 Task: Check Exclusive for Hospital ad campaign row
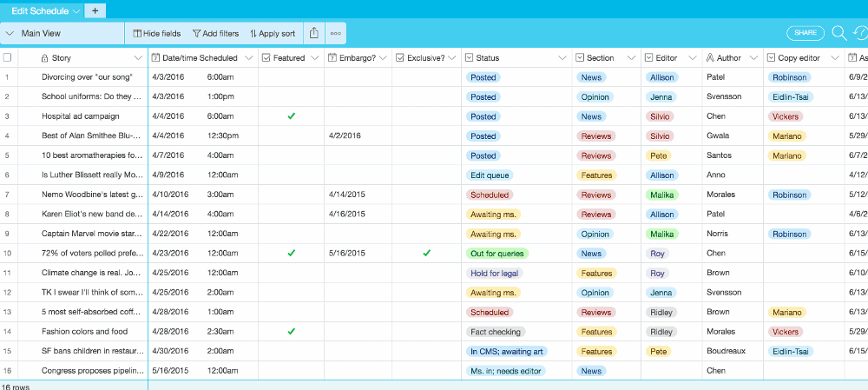pyautogui.click(x=426, y=116)
